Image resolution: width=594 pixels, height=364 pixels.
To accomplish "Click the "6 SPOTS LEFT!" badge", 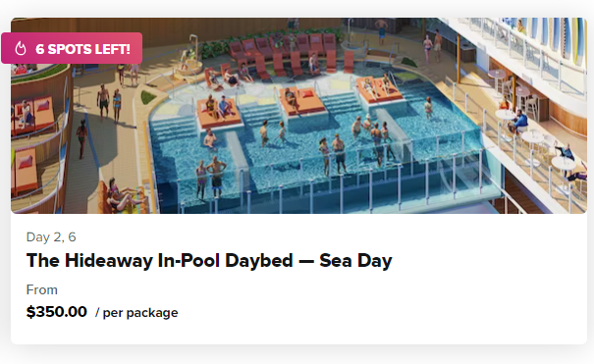I will [x=72, y=48].
